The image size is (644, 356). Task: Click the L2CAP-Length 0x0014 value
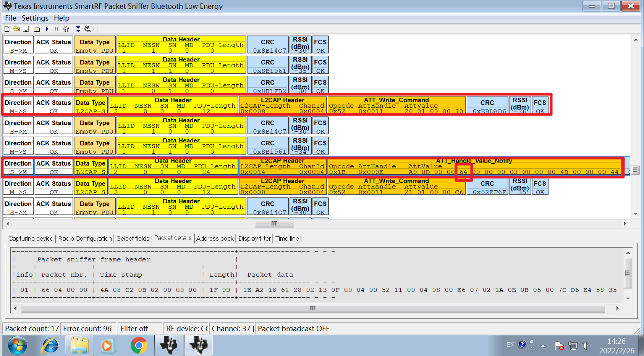point(253,172)
